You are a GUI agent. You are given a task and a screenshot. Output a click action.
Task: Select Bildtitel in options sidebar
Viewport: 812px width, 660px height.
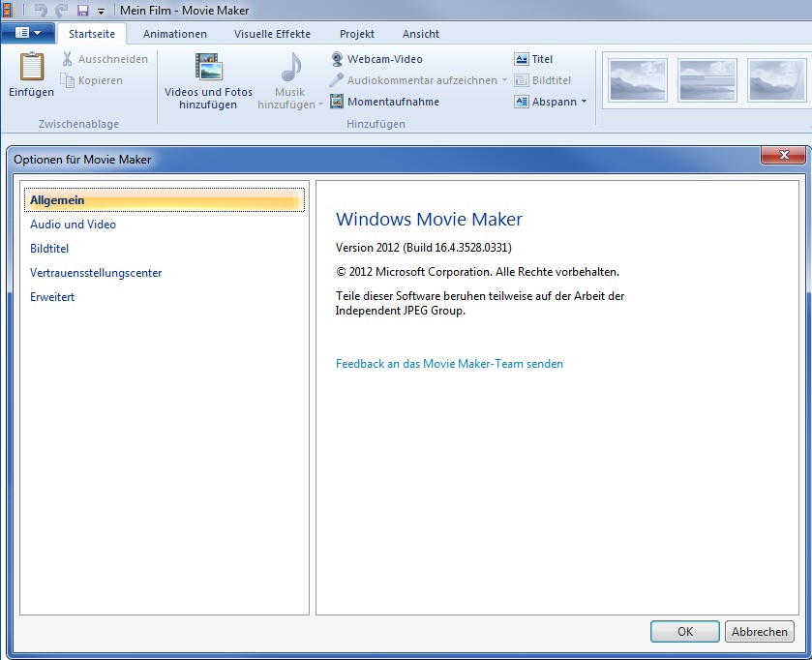coord(49,249)
